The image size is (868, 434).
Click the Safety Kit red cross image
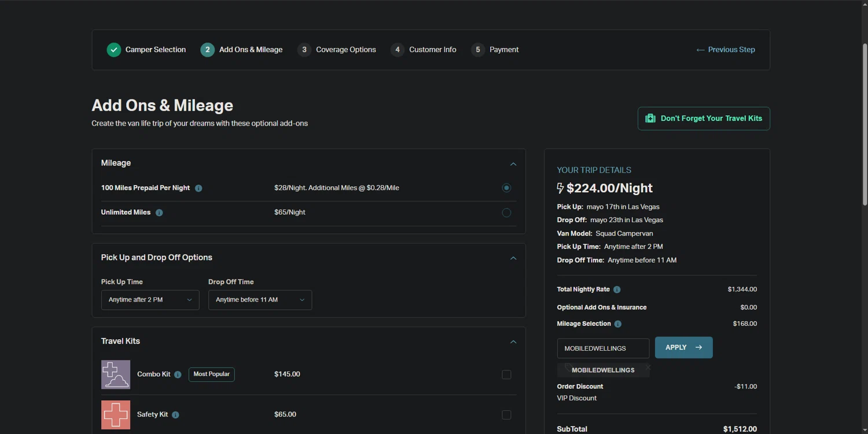pyautogui.click(x=116, y=414)
